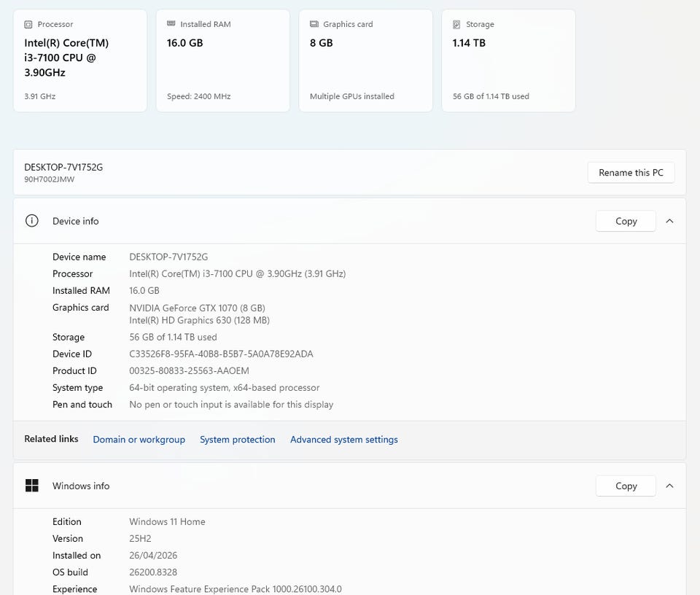The image size is (700, 595).
Task: Open the Domain or workgroup link
Action: pos(139,439)
